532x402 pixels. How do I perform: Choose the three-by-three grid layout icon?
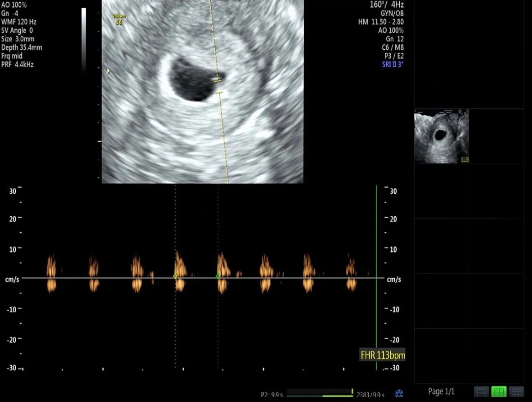516,392
